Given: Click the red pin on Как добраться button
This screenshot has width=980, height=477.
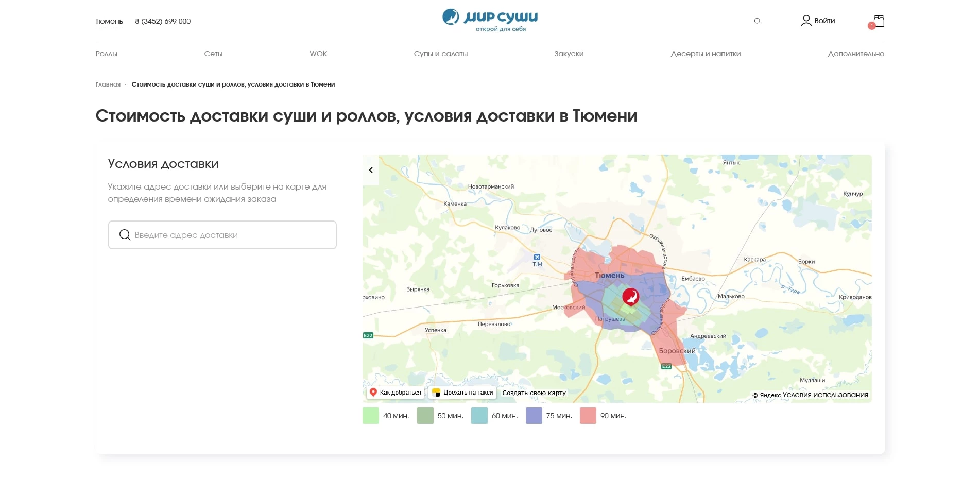Looking at the screenshot, I should [374, 391].
